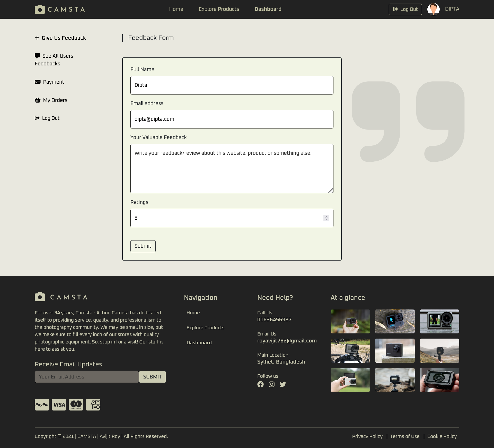Open the Payment sidebar item
Viewport: 494px width, 448px height.
point(53,82)
